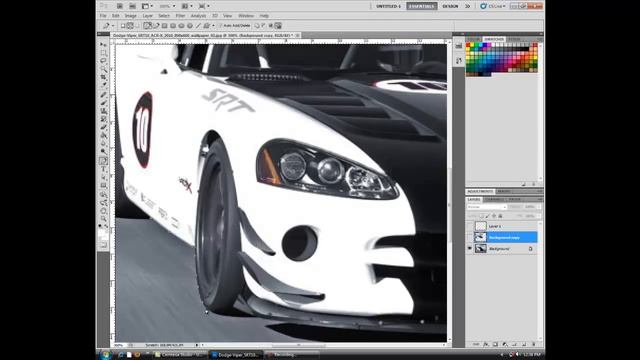The width and height of the screenshot is (640, 360).
Task: Click the foreground color swatch in toolbox
Action: click(101, 232)
